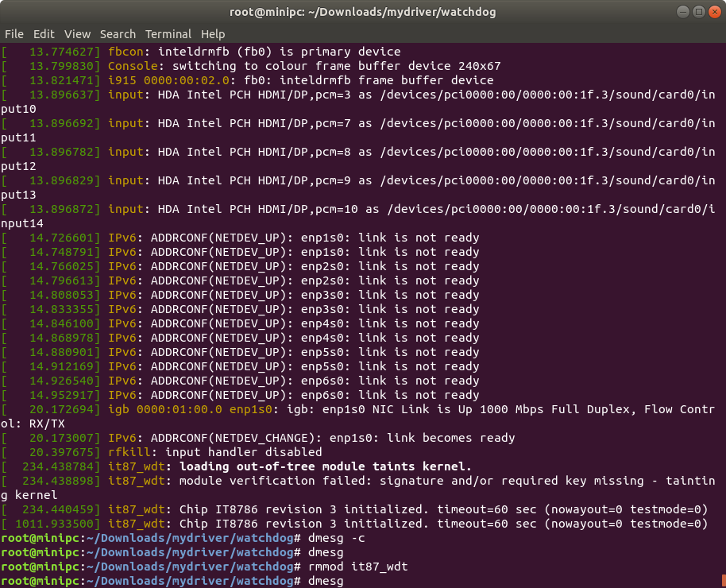The width and height of the screenshot is (726, 588).
Task: Maximize the terminal window
Action: coord(699,11)
